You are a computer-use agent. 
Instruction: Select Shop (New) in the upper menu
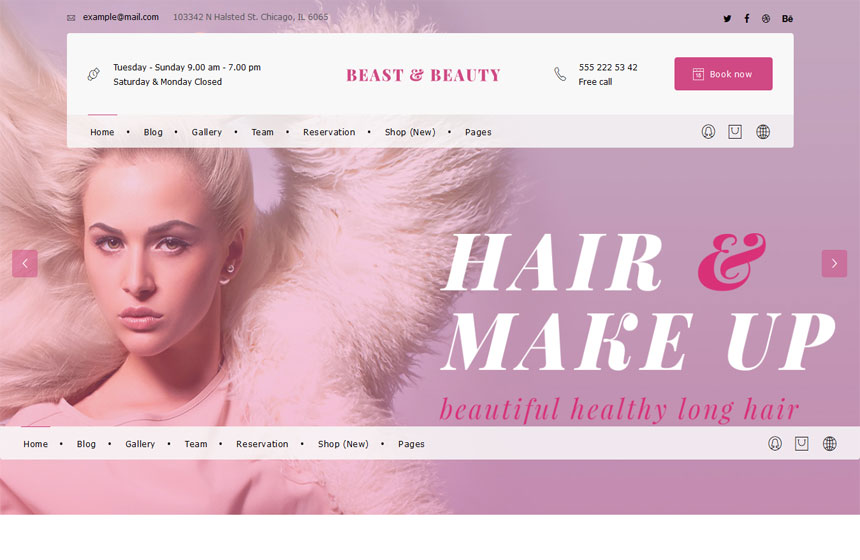[410, 132]
